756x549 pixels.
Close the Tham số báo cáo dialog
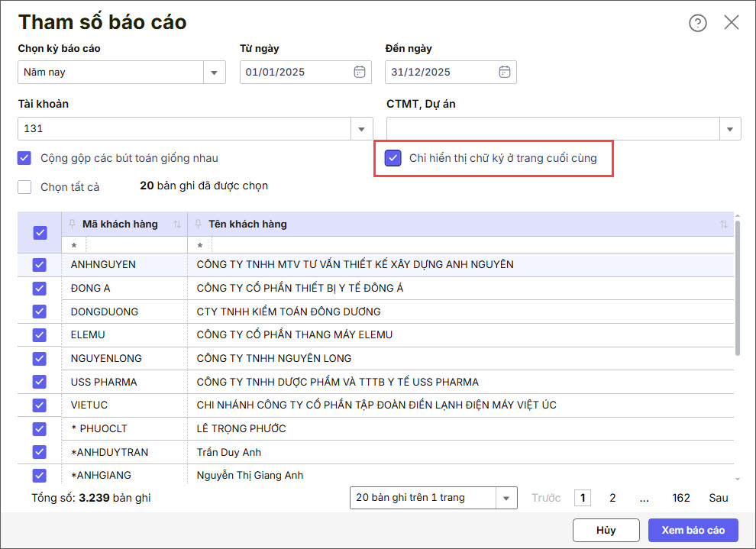tap(731, 23)
